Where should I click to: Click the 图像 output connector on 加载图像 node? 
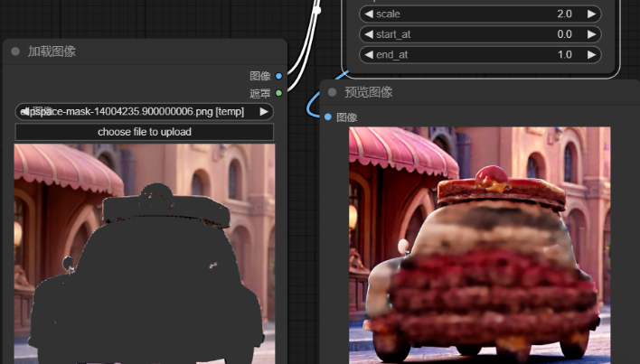click(278, 76)
